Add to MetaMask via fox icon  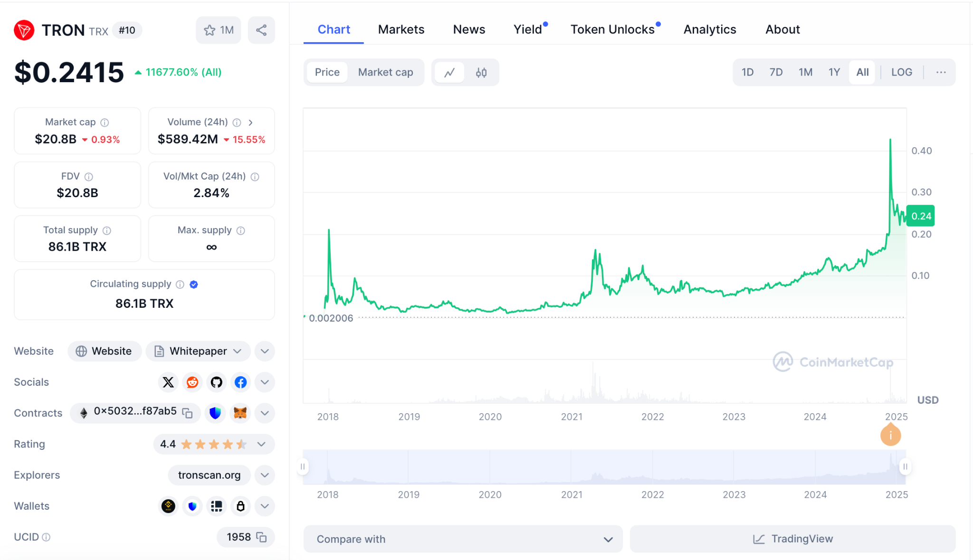coord(240,413)
